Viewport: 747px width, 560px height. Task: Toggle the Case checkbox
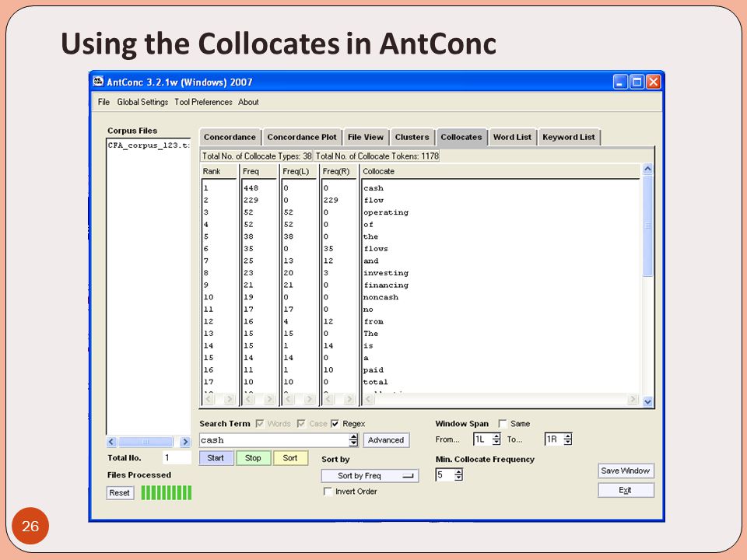click(301, 423)
